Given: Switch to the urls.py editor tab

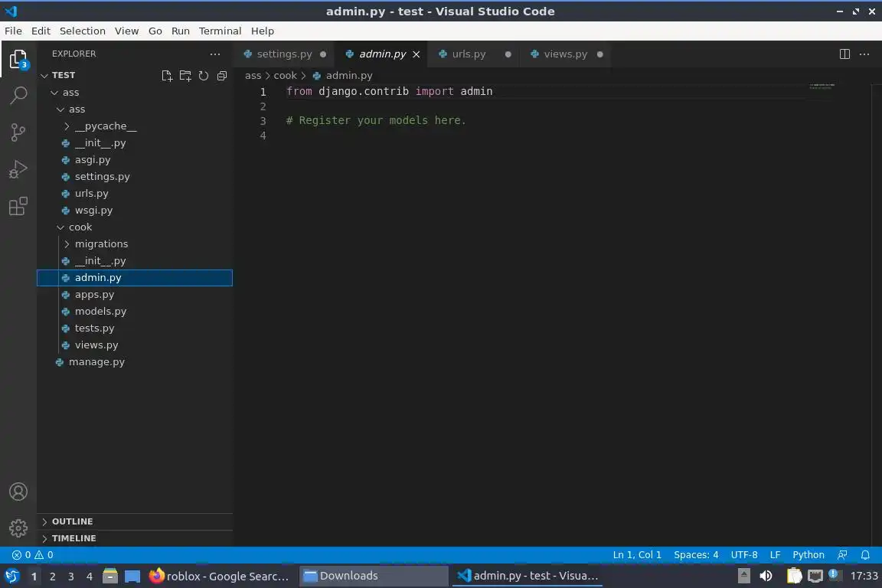Looking at the screenshot, I should [469, 54].
